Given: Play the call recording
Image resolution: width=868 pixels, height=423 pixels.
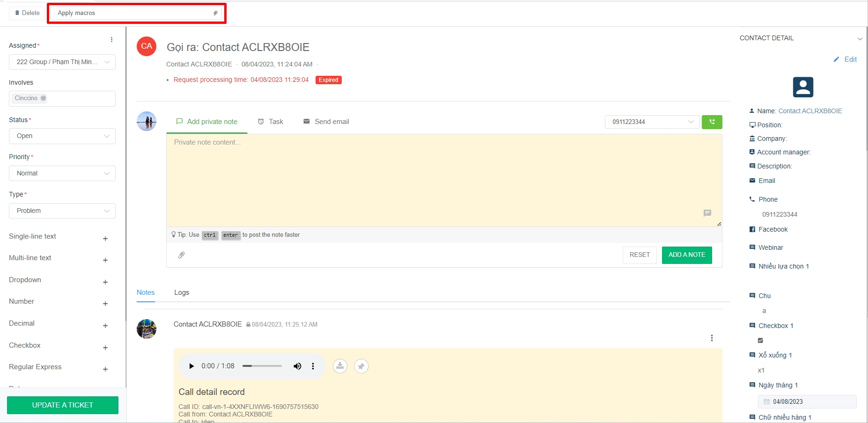Looking at the screenshot, I should (x=191, y=366).
